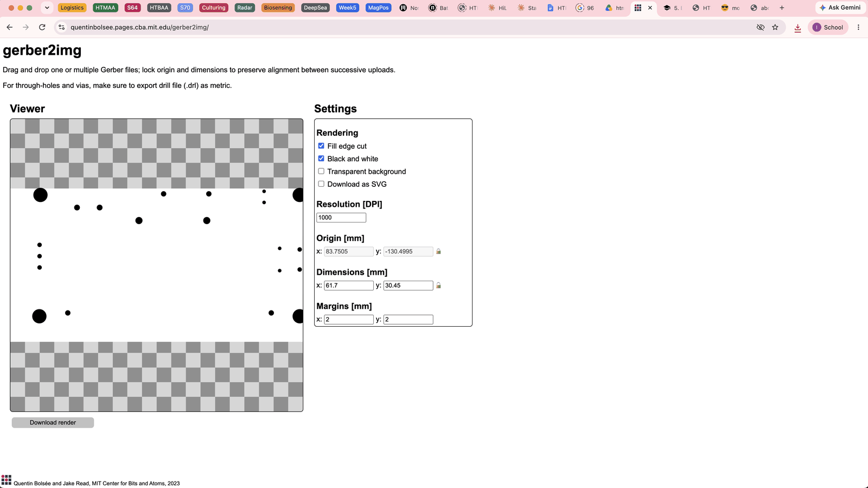The image size is (868, 488).
Task: Click the Dimensions y field
Action: (x=408, y=286)
